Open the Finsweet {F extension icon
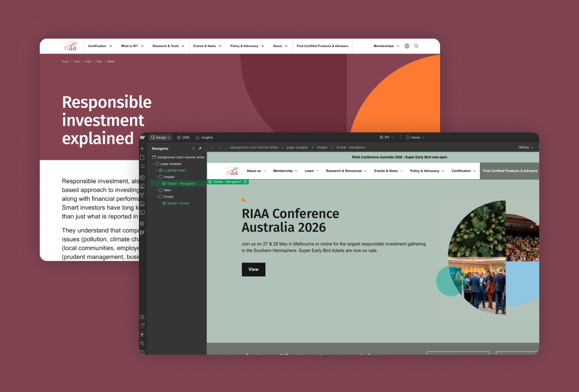 (x=142, y=233)
